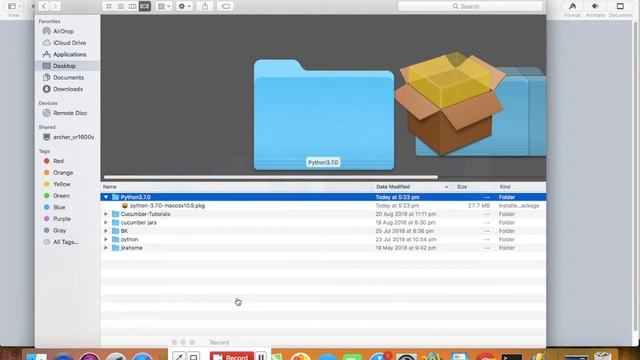Pause recording with the pause icon
The width and height of the screenshot is (640, 360).
coord(261,357)
